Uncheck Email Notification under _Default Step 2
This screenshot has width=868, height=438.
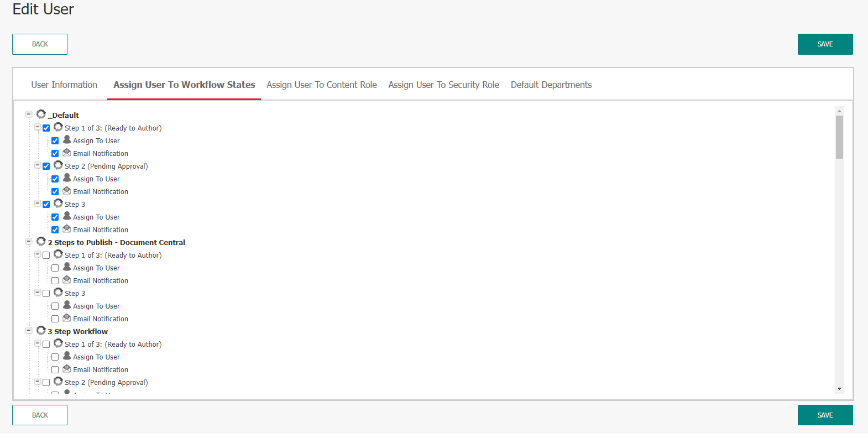(55, 192)
